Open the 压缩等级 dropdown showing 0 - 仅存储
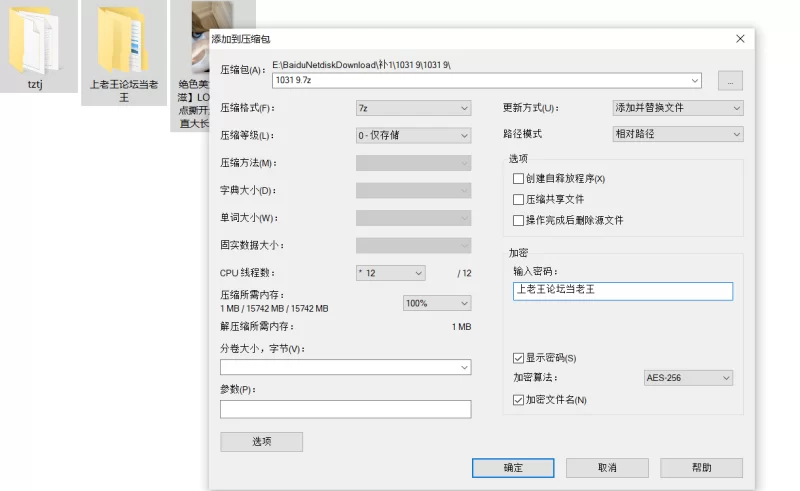 [x=413, y=135]
